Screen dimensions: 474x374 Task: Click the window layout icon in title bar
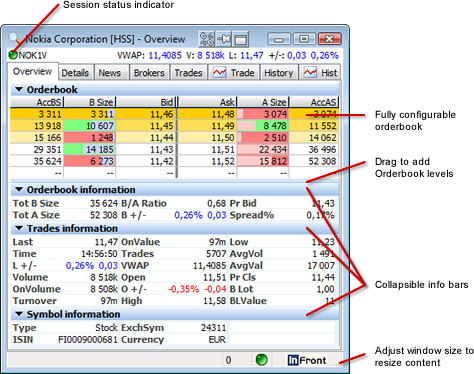[x=241, y=39]
